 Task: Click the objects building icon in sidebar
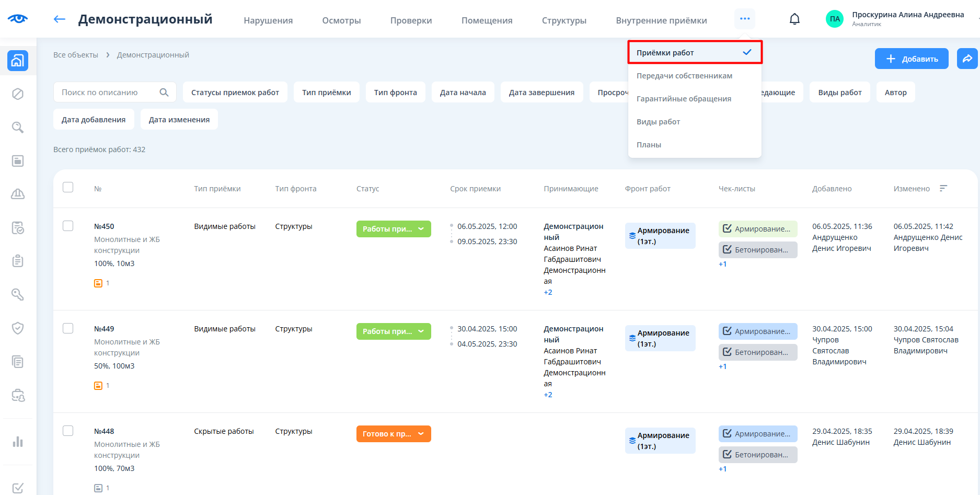pyautogui.click(x=18, y=61)
